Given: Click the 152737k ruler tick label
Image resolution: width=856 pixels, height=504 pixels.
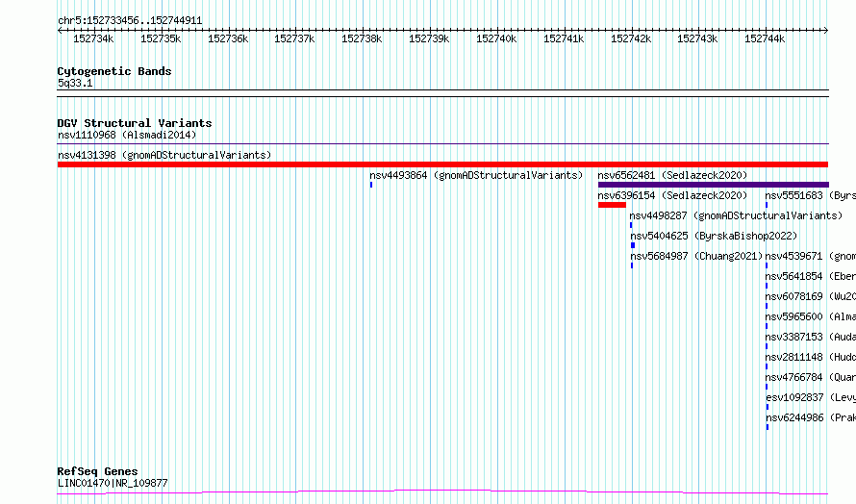Looking at the screenshot, I should (294, 38).
